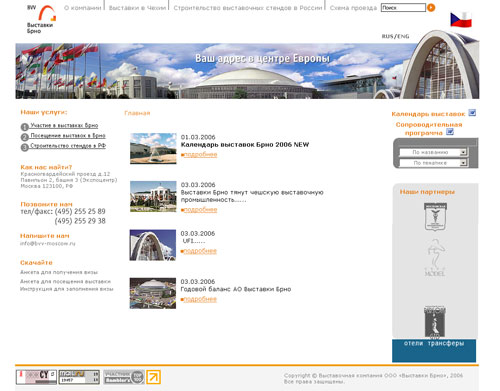500x391 pixels.
Task: Switch language to ENG
Action: pyautogui.click(x=403, y=36)
